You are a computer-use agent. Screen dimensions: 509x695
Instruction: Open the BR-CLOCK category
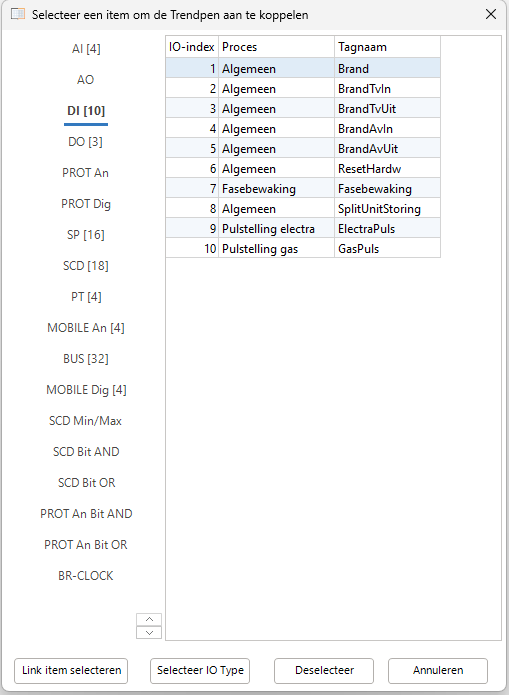coord(86,576)
